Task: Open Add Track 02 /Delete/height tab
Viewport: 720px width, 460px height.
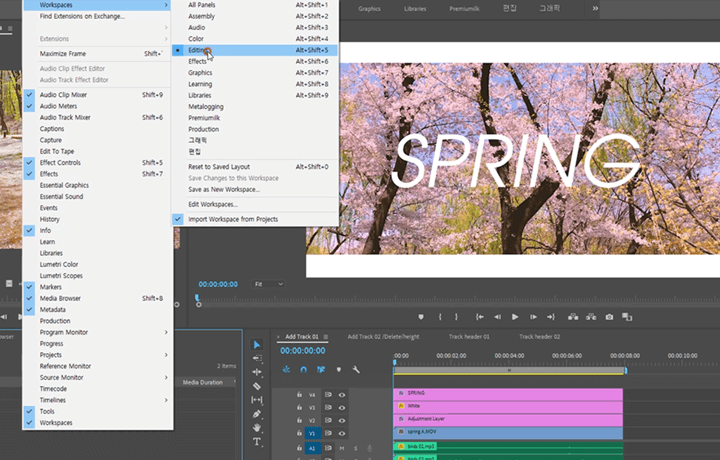Action: (x=383, y=337)
